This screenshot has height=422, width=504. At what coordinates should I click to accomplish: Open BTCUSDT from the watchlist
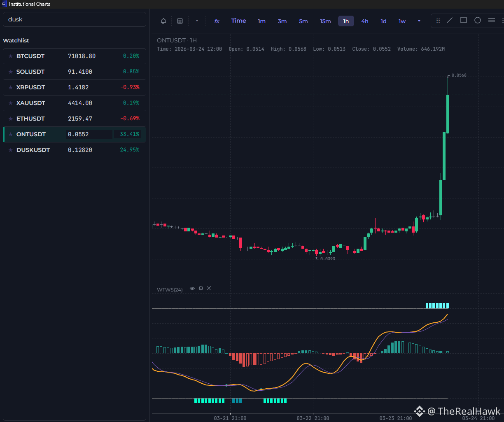[x=75, y=56]
